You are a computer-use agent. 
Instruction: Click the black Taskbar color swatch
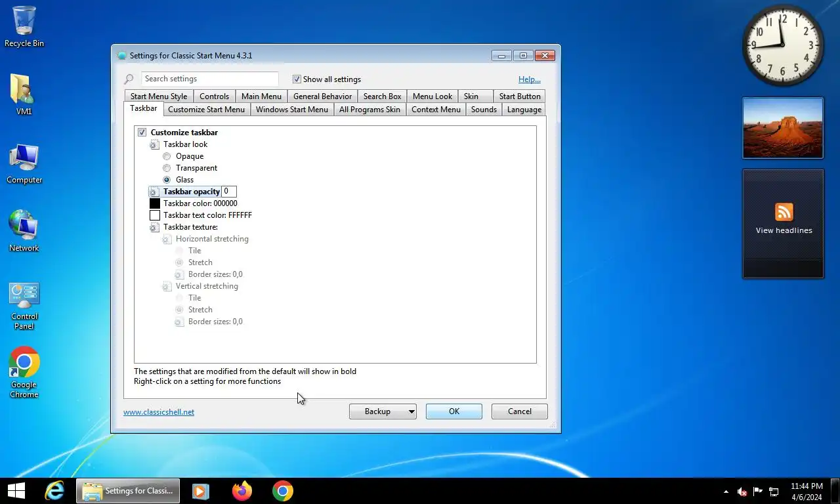pyautogui.click(x=155, y=203)
